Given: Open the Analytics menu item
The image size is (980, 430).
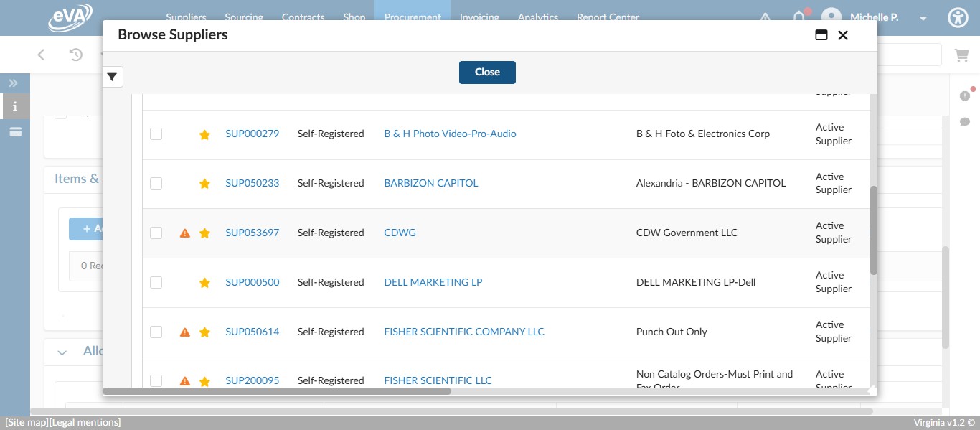Looking at the screenshot, I should pyautogui.click(x=538, y=17).
